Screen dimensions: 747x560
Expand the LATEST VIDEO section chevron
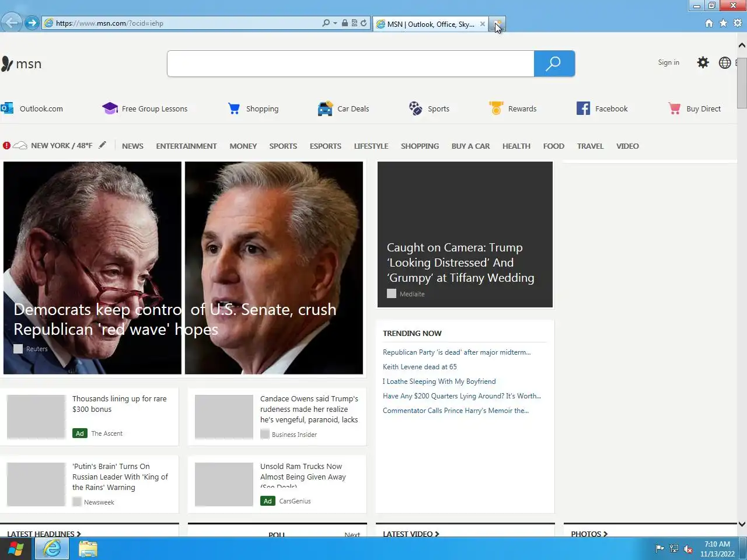437,534
